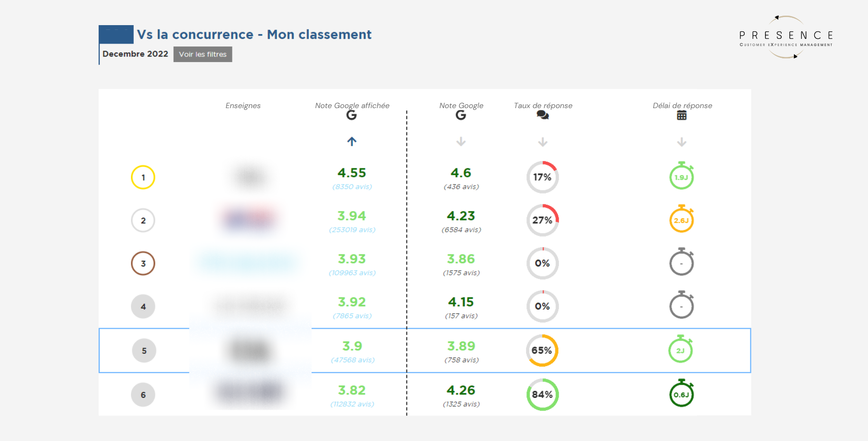
Task: Click the 0% gauge in rank 4 row
Action: pyautogui.click(x=543, y=307)
